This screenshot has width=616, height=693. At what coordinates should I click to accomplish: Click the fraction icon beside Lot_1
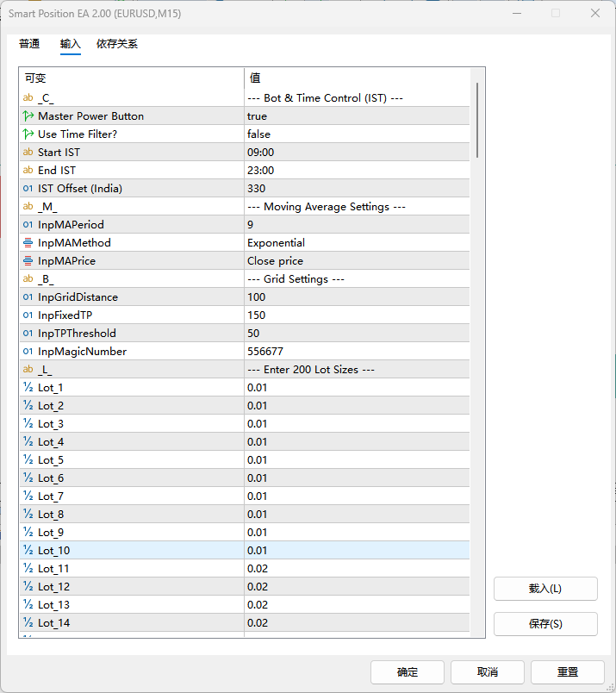(x=28, y=388)
